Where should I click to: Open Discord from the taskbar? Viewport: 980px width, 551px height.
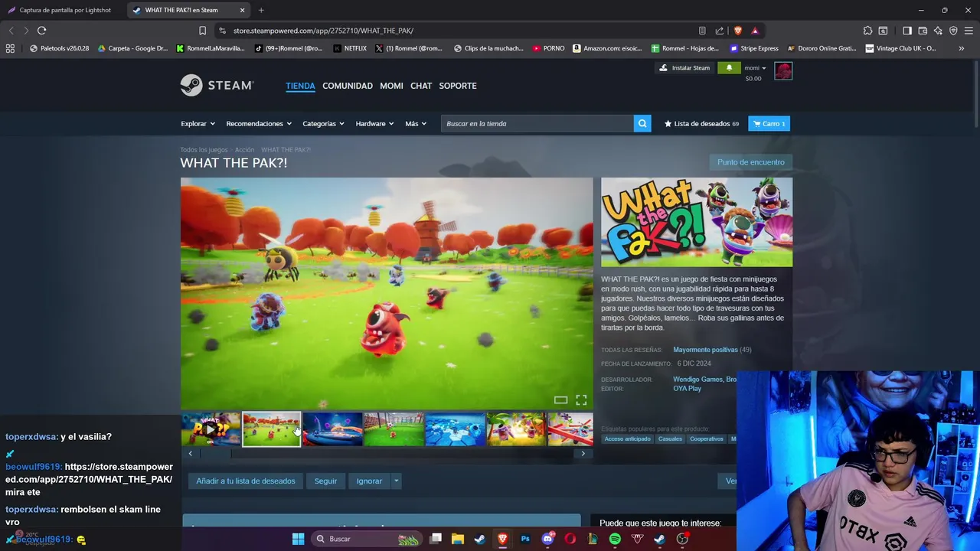pos(547,539)
